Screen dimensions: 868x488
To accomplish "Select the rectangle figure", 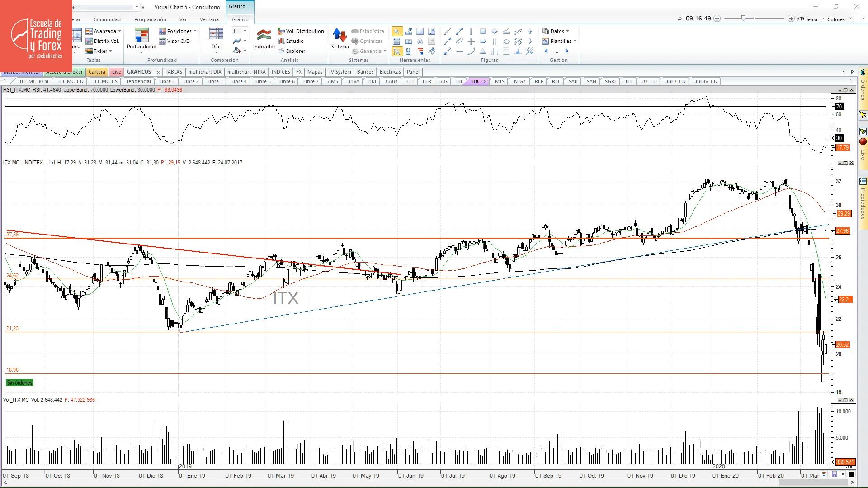I will pos(483,31).
